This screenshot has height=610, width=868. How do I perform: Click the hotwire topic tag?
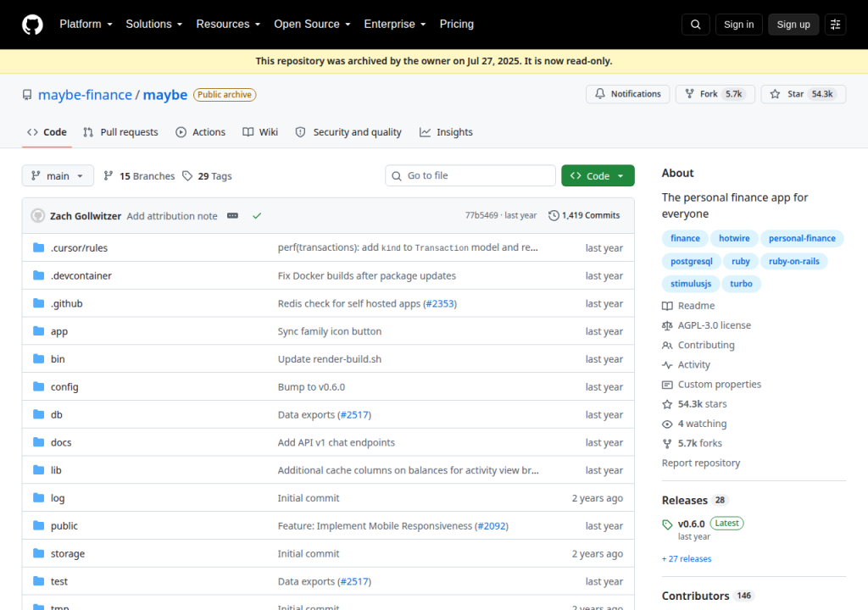coord(734,238)
